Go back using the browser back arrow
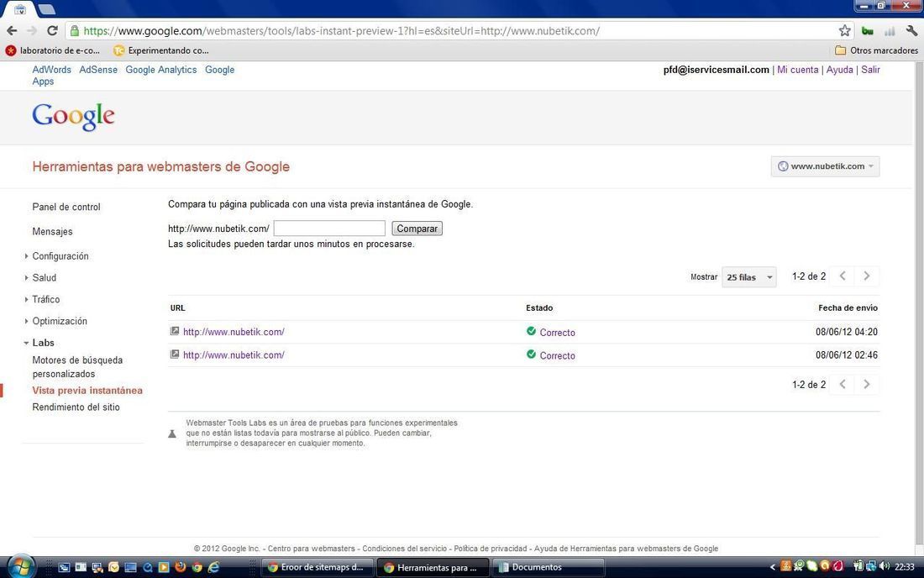This screenshot has width=924, height=578. pos(12,30)
